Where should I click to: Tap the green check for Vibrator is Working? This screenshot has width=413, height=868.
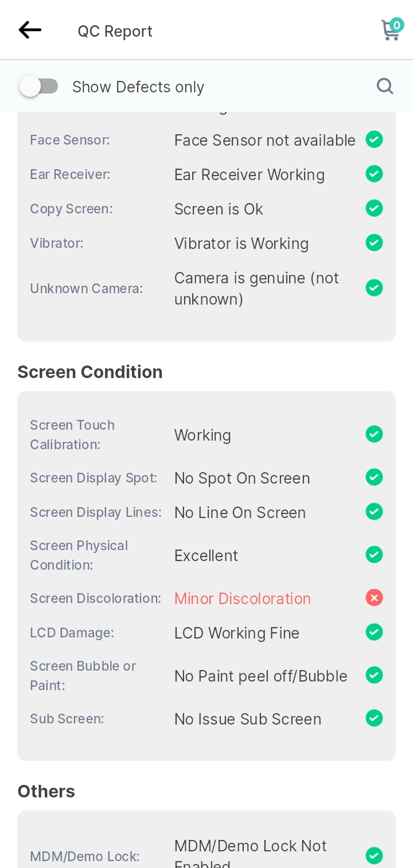click(x=374, y=243)
